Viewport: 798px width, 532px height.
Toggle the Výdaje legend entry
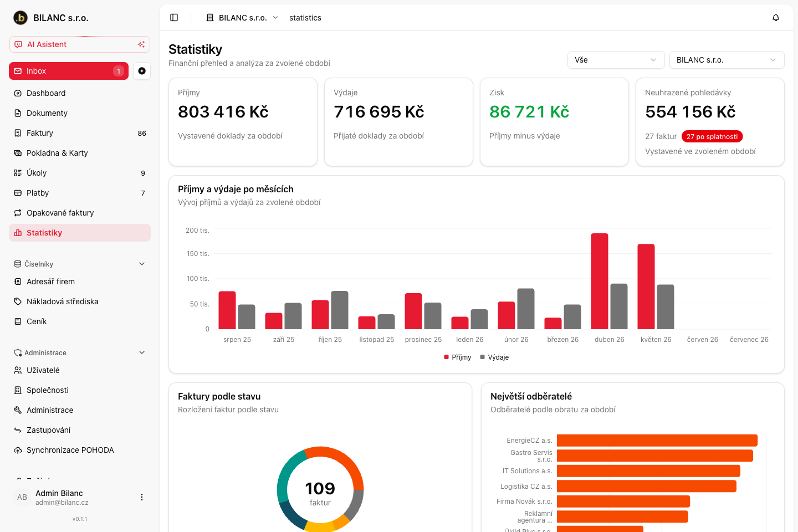coord(494,357)
